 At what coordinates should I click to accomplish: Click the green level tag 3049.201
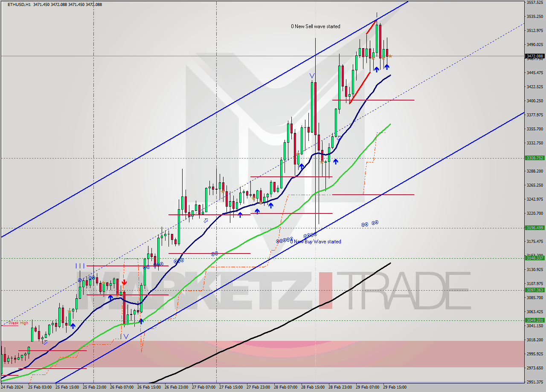click(534, 320)
